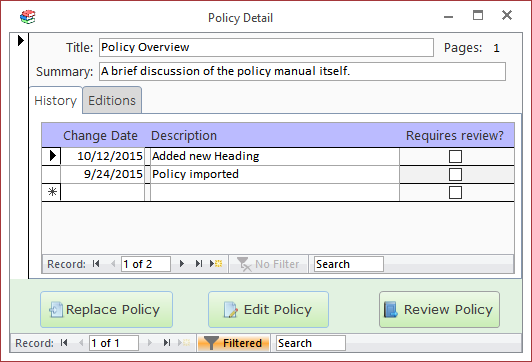Select row of 10/12/2015 history record

pyautogui.click(x=51, y=156)
